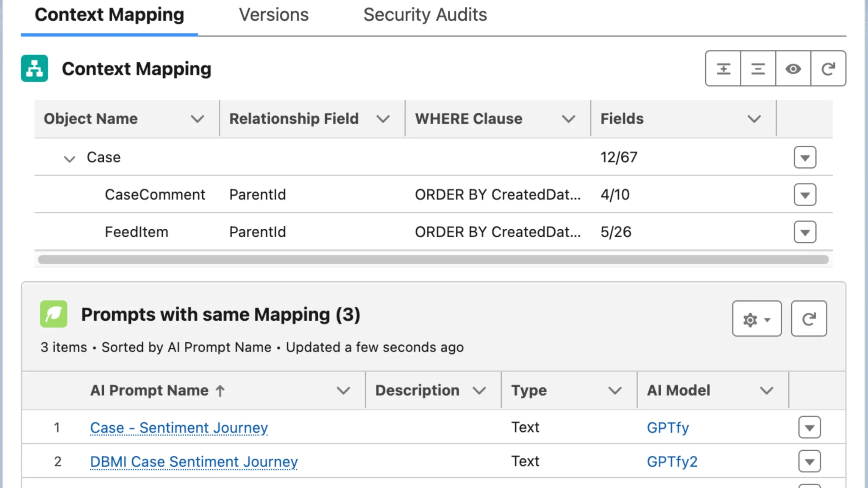Open AI Model column menu

click(766, 391)
